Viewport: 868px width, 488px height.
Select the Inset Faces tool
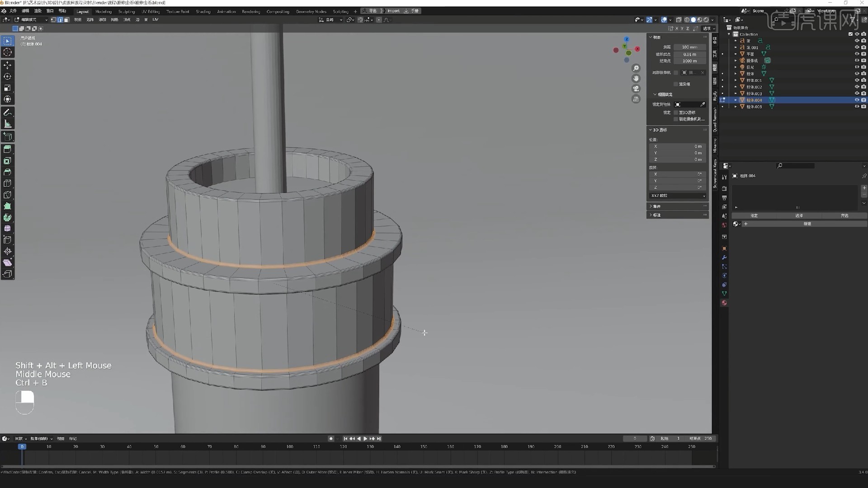click(x=7, y=161)
